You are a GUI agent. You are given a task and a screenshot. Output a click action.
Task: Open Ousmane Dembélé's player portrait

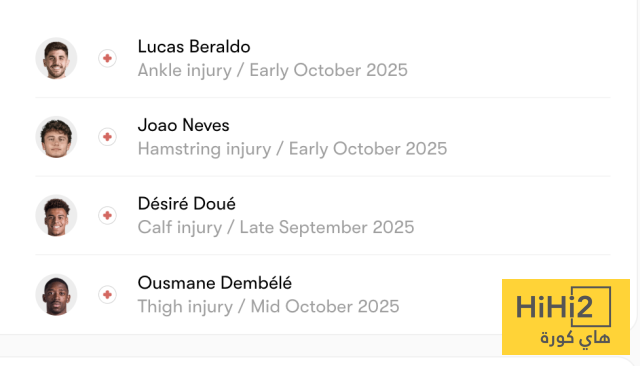point(56,295)
